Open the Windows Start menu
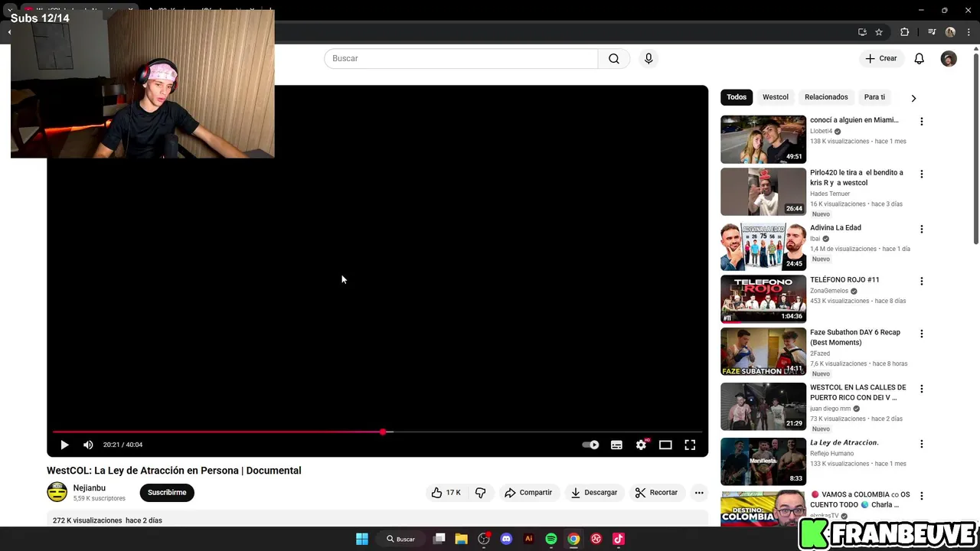Screen dimensions: 980x551 (x=362, y=539)
